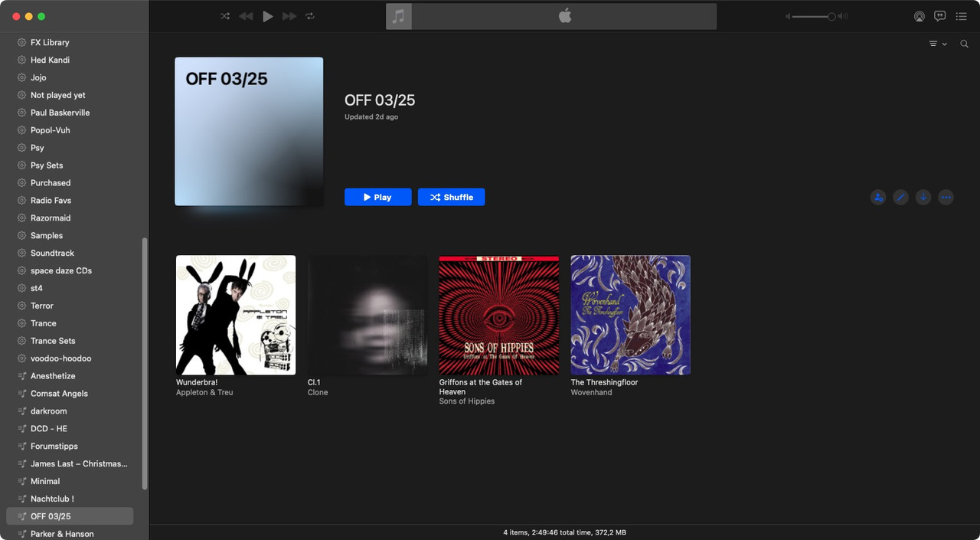Start playback with top play icon
Image resolution: width=980 pixels, height=540 pixels.
(x=267, y=16)
